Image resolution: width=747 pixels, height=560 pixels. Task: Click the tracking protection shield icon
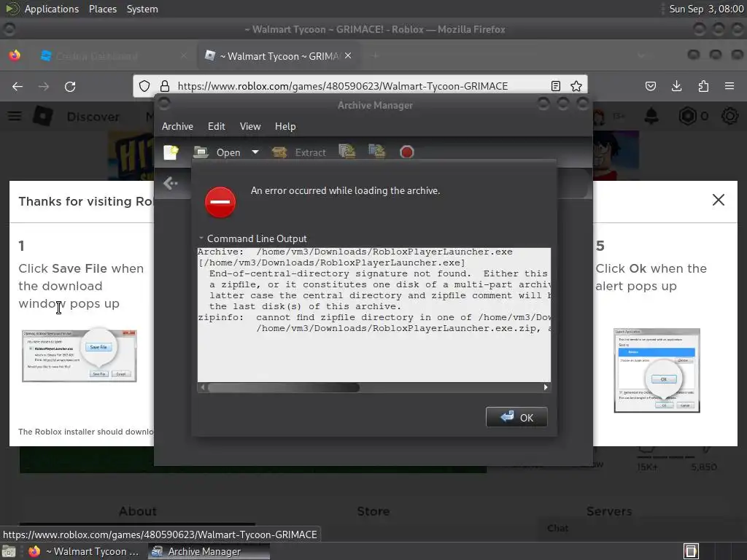144,86
